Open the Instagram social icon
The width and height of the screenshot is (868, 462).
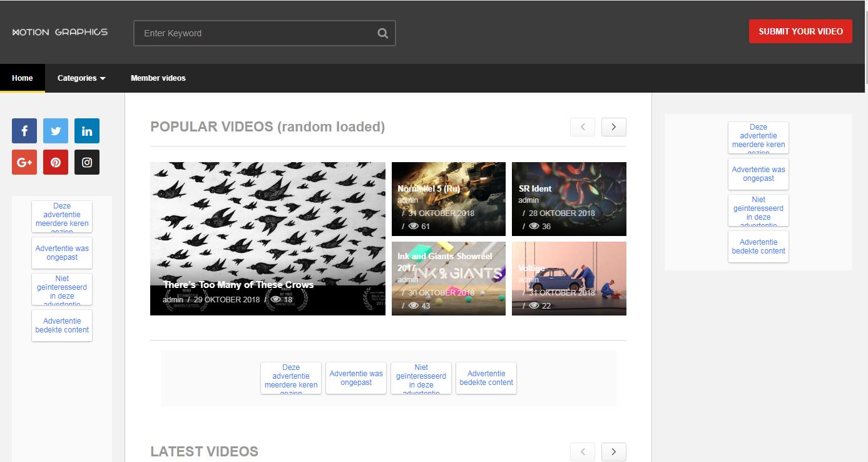[87, 162]
